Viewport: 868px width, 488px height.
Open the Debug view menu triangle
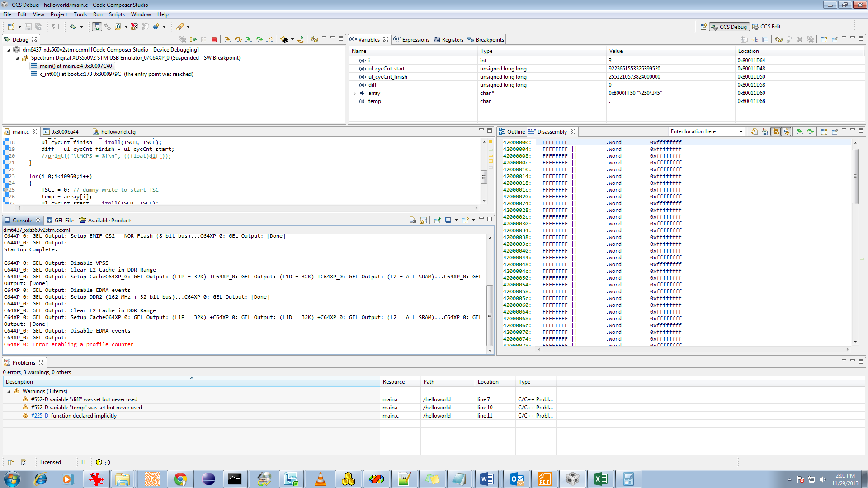[324, 38]
